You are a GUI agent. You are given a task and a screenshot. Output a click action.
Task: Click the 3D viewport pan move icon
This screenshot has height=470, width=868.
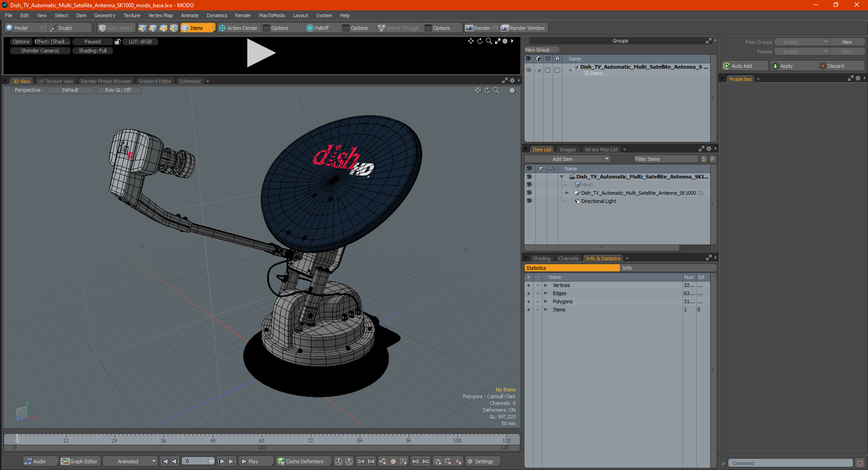point(478,90)
